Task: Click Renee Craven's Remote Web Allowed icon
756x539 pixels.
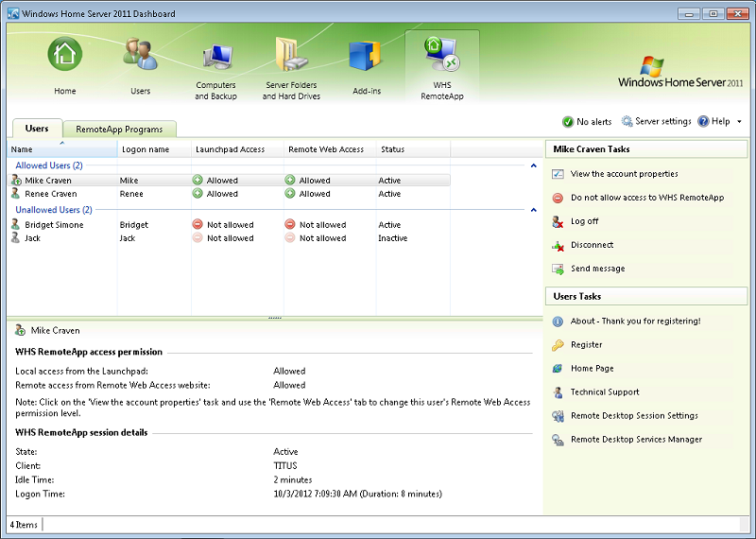Action: (290, 194)
